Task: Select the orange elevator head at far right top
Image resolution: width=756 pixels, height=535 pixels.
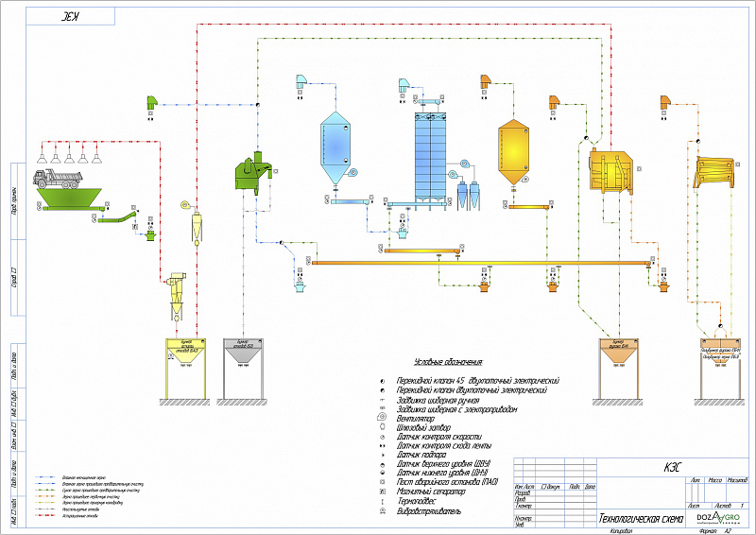Action: [665, 102]
